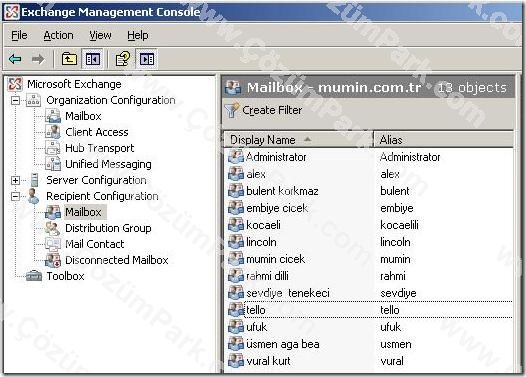Sort by the Alias column header
The width and height of the screenshot is (526, 377).
(x=443, y=140)
